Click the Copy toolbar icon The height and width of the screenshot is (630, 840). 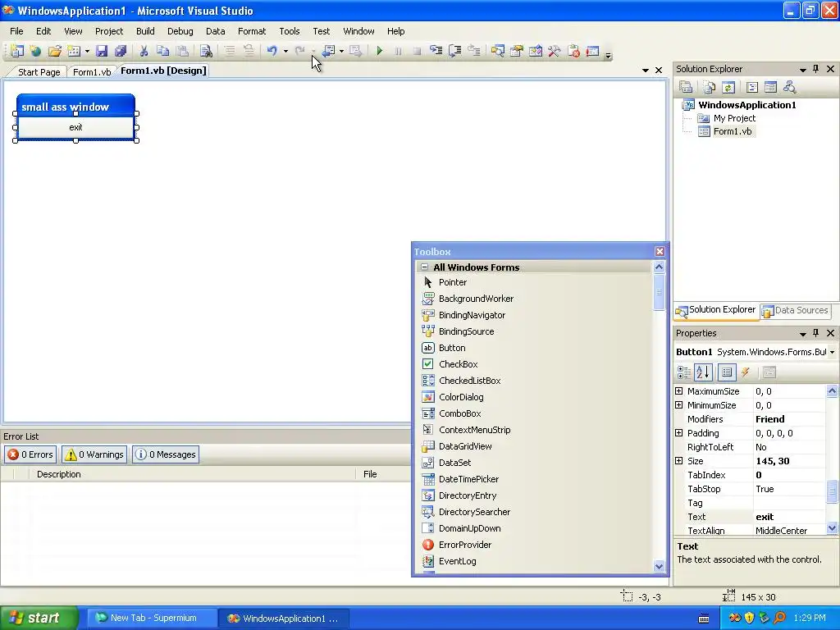coord(162,51)
